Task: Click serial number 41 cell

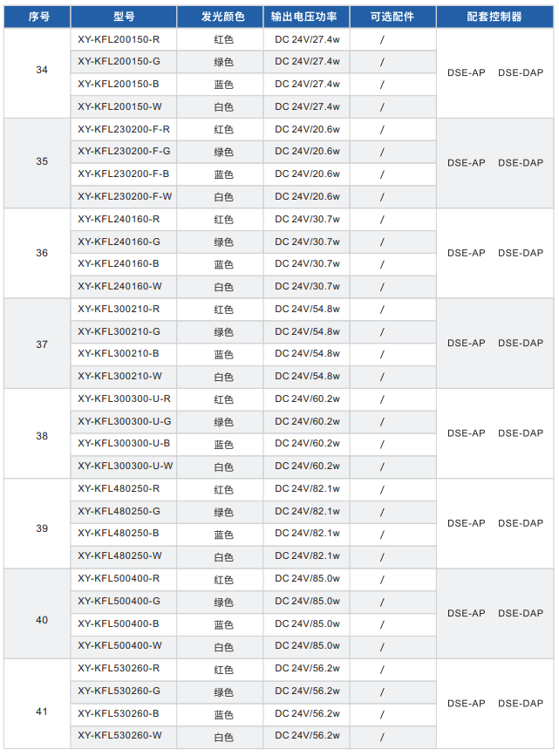Action: coord(42,712)
